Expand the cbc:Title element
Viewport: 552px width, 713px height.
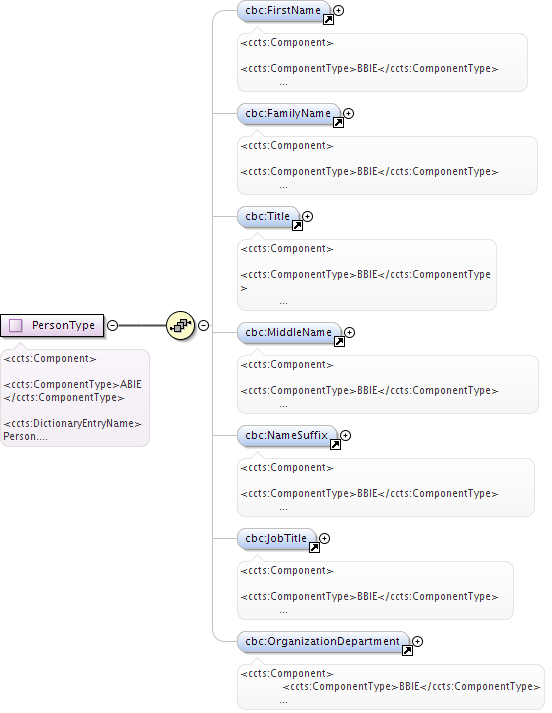tap(307, 216)
